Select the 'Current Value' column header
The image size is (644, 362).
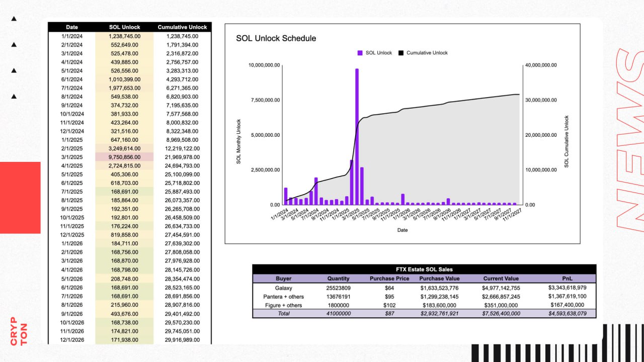pyautogui.click(x=501, y=279)
